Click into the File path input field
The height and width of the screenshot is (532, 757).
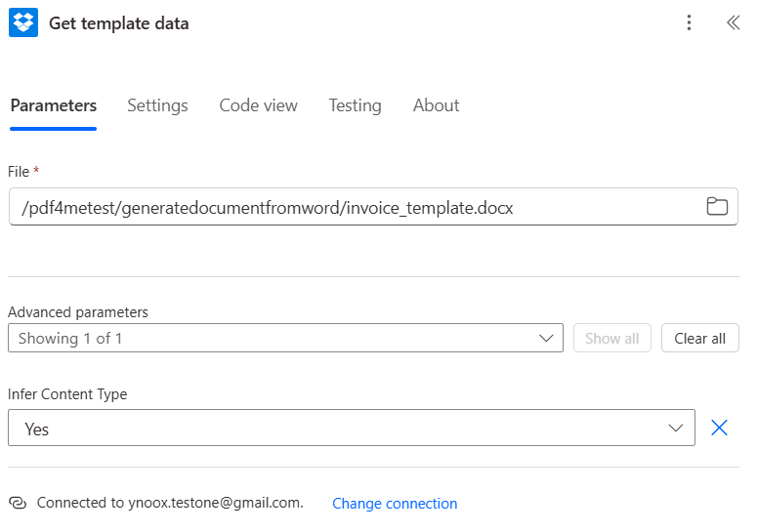(373, 206)
